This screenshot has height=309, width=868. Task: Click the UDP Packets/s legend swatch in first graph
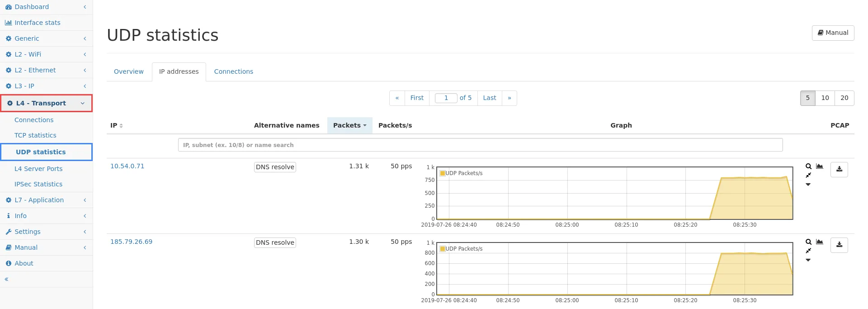coord(443,173)
